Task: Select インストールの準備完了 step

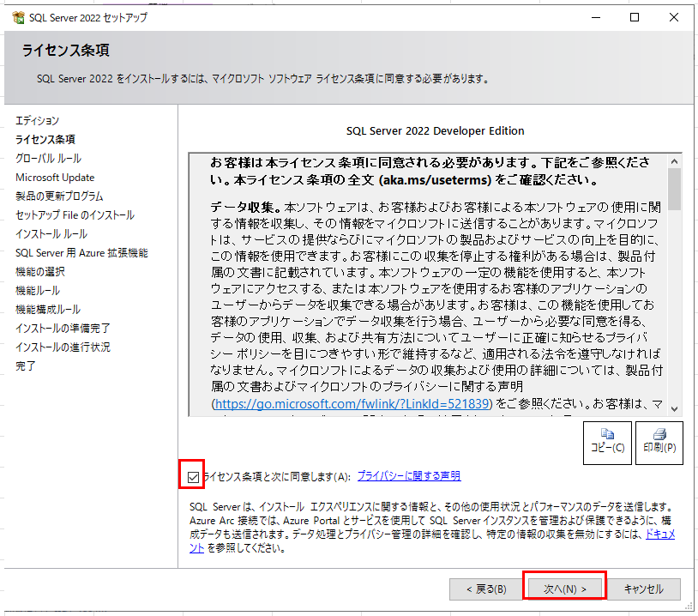Action: click(x=63, y=328)
